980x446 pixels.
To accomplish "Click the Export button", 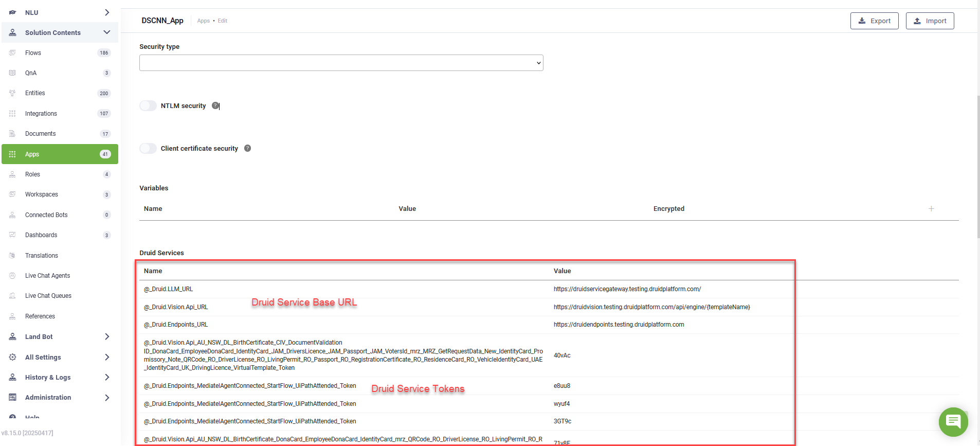I will click(x=874, y=21).
